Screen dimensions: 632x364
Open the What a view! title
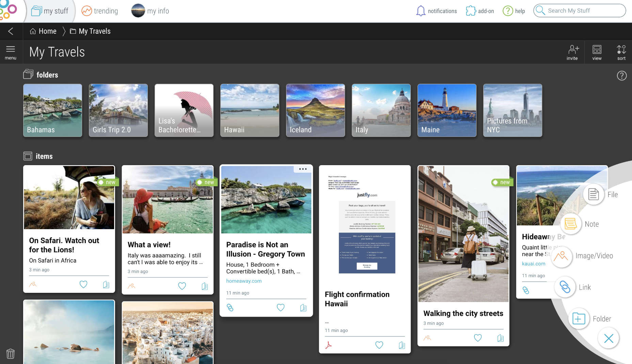149,244
